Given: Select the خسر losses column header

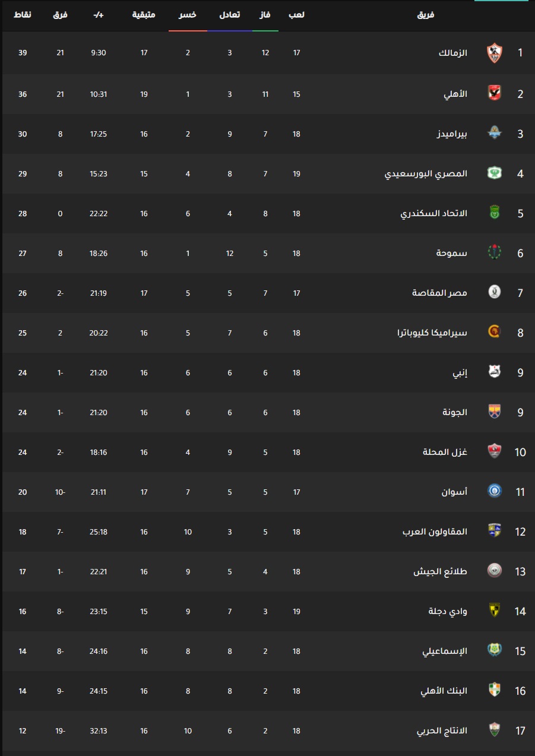Looking at the screenshot, I should pos(188,14).
